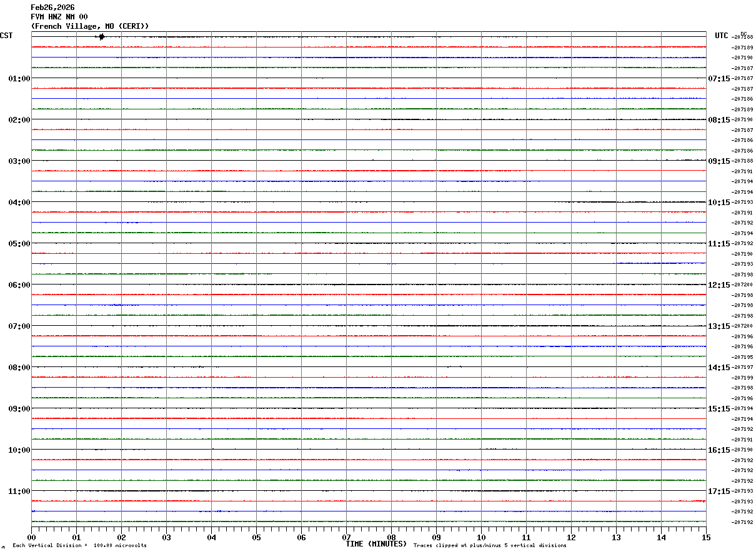Click the seismic event spike on the first trace
This screenshot has width=756, height=554.
pos(101,37)
